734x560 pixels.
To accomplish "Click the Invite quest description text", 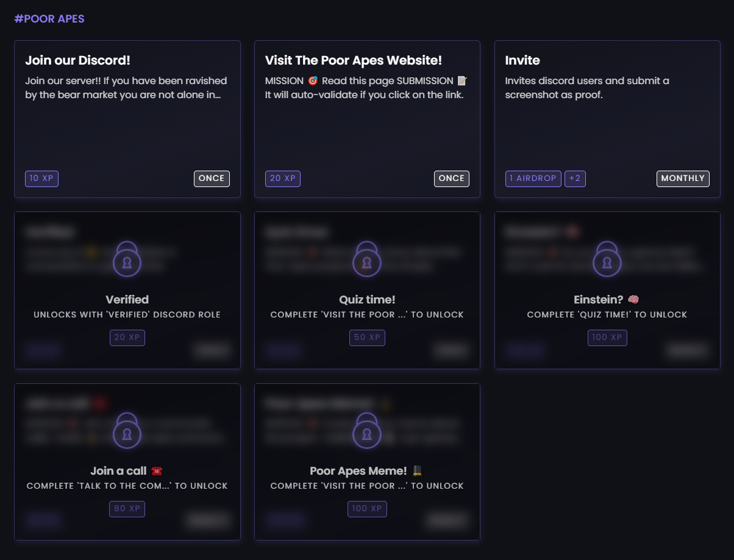I will (587, 88).
